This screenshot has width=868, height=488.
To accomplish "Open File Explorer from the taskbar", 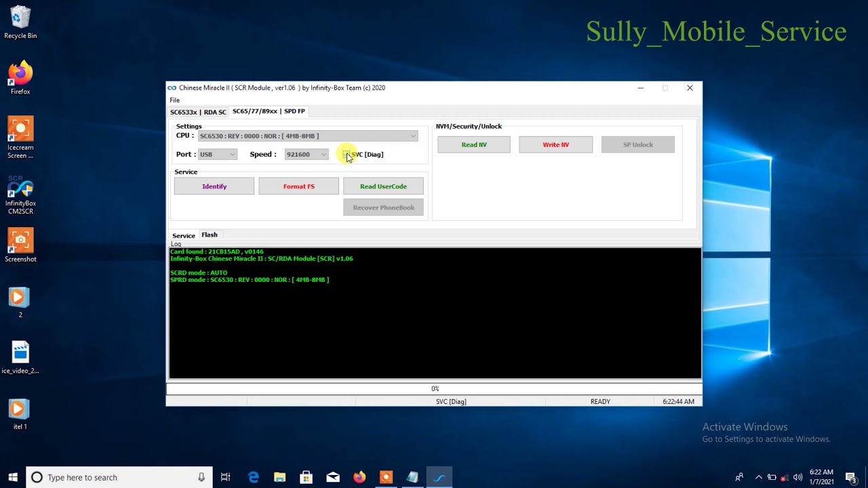I will 279,477.
